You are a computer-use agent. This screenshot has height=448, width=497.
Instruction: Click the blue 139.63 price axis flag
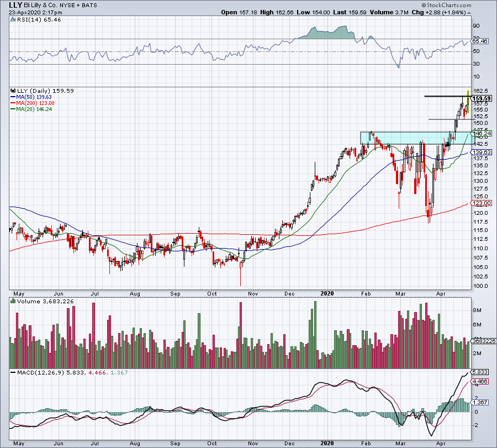coord(482,152)
